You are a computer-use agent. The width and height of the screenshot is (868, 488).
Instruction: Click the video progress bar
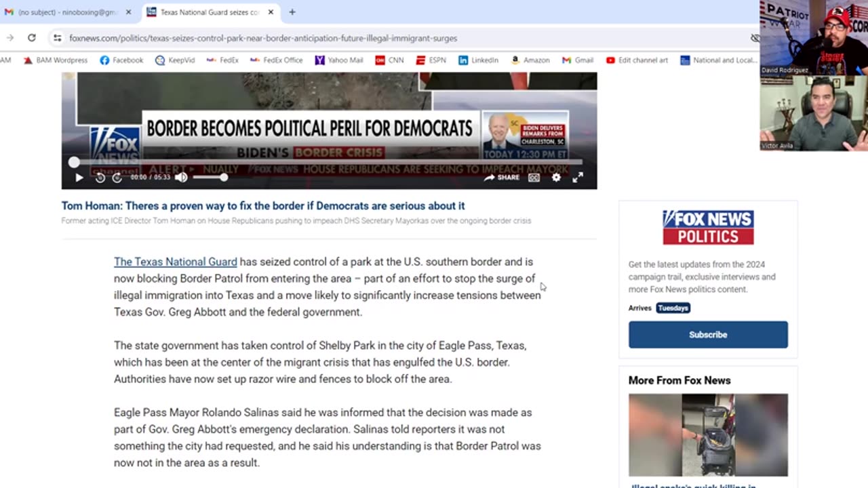pos(328,162)
